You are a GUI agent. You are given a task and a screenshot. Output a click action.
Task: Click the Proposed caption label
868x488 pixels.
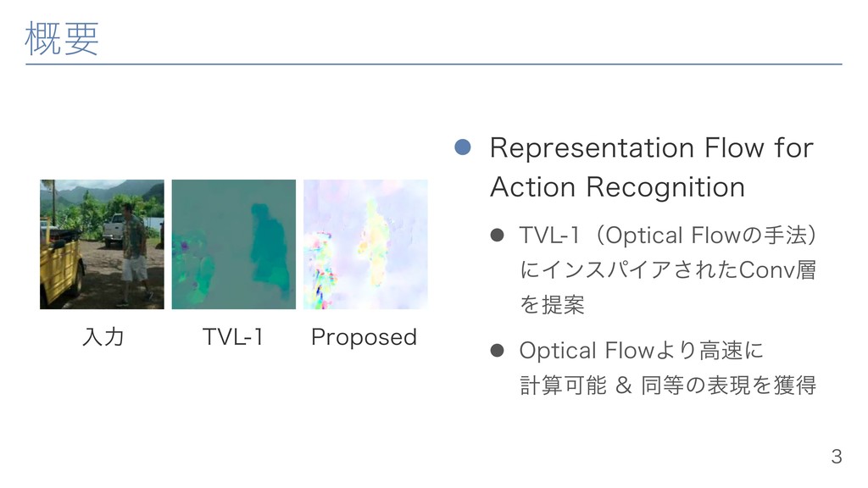click(364, 337)
